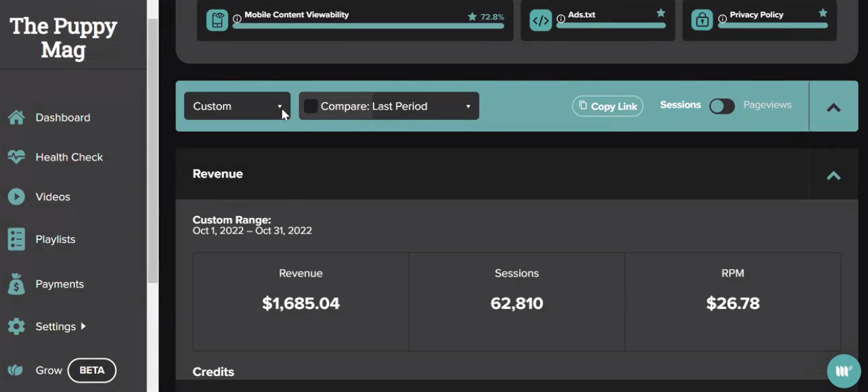Open the Health Check heartbeat icon
The image size is (868, 392).
(x=16, y=157)
